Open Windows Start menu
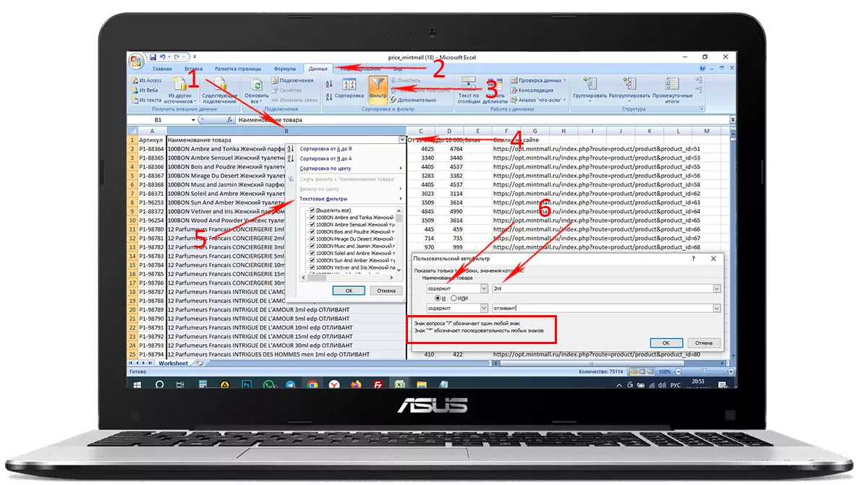This screenshot has width=868, height=485. tap(137, 385)
